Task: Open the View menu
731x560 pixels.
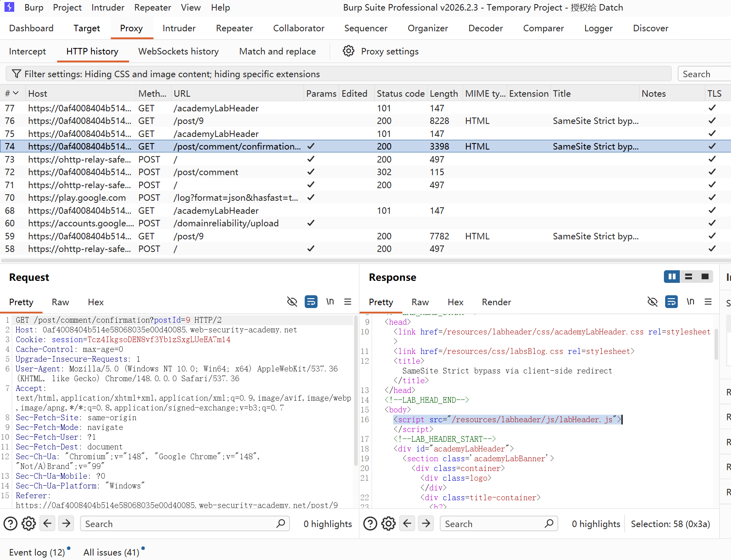Action: (x=191, y=7)
